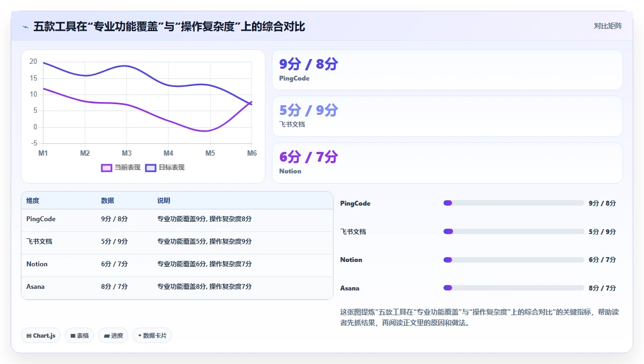This screenshot has height=364, width=644.
Task: Click the PingCode progress bar
Action: click(514, 203)
